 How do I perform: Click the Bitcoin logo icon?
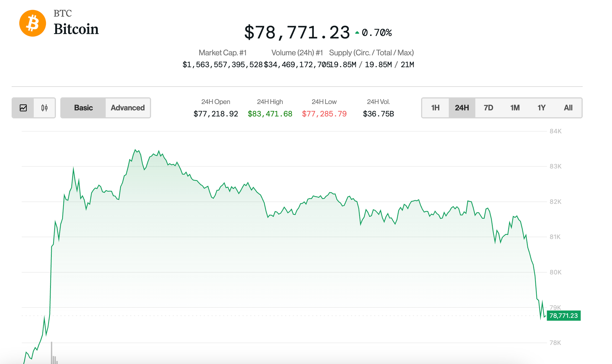(x=32, y=23)
